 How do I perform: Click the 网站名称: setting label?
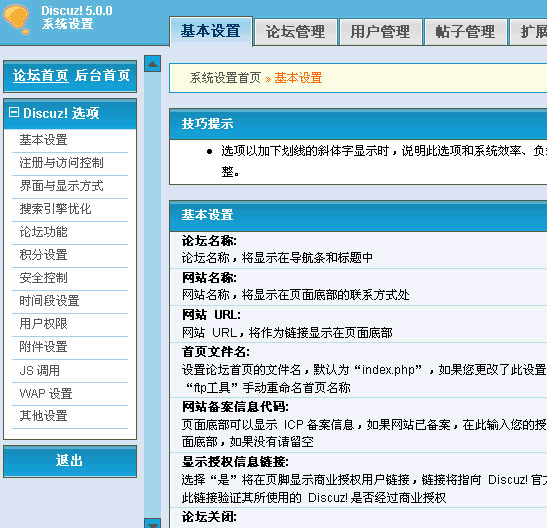click(x=209, y=278)
